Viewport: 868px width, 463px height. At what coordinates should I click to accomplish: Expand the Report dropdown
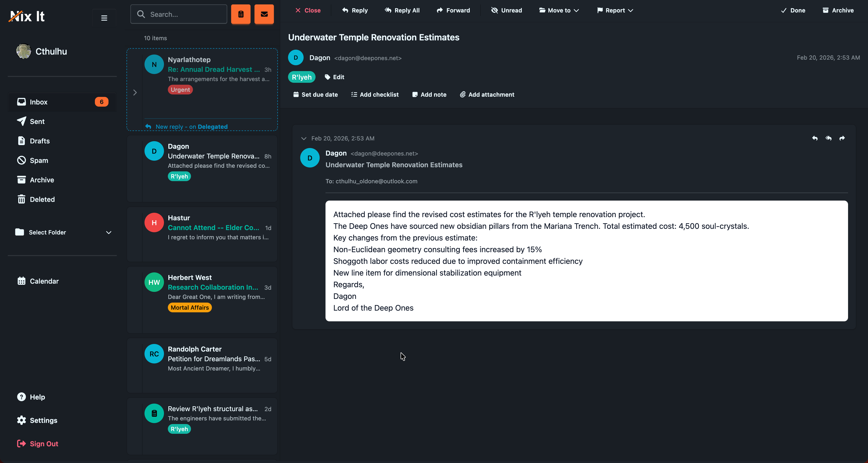615,10
